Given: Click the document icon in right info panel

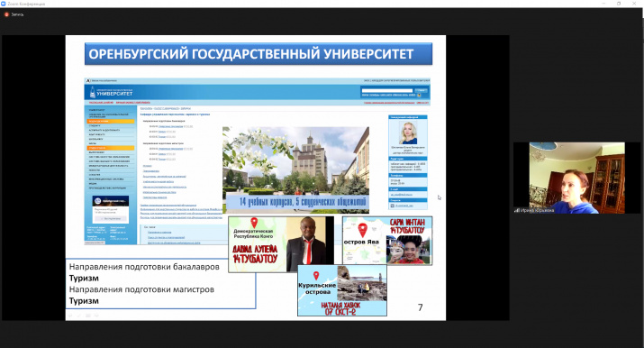Looking at the screenshot, I should [392, 206].
